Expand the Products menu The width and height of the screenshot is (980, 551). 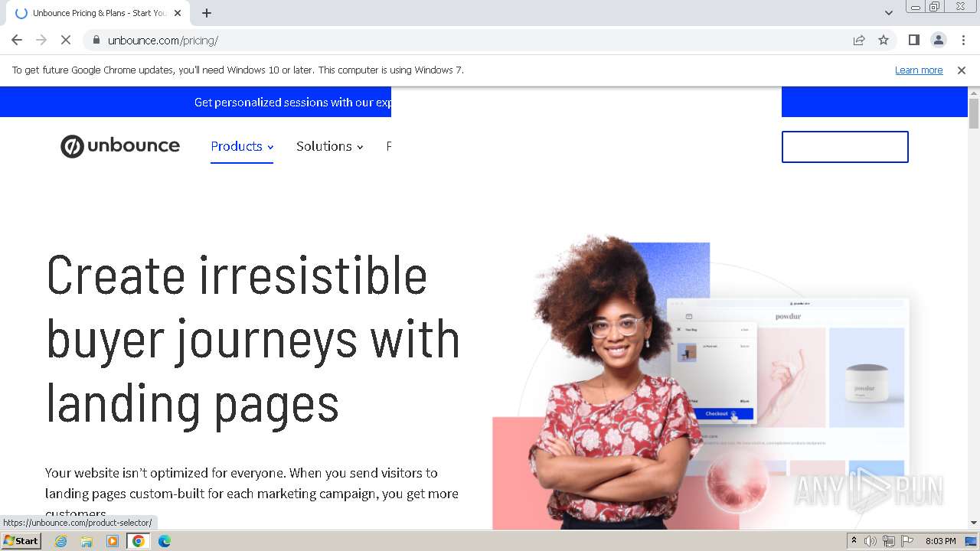pyautogui.click(x=242, y=146)
